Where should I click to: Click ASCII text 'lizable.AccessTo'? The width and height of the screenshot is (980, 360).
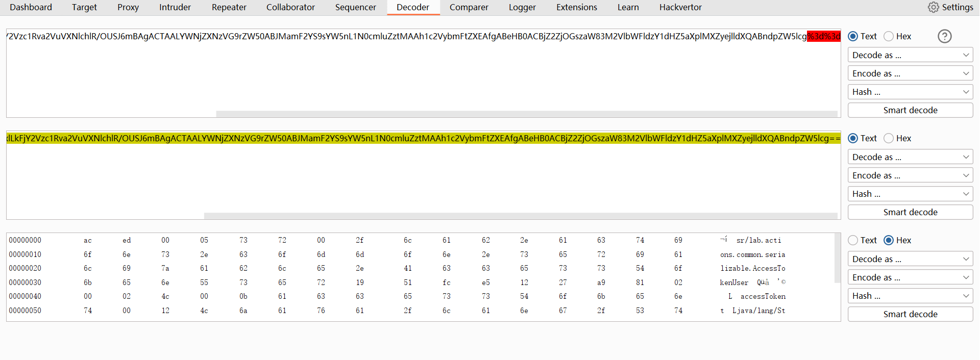point(753,268)
